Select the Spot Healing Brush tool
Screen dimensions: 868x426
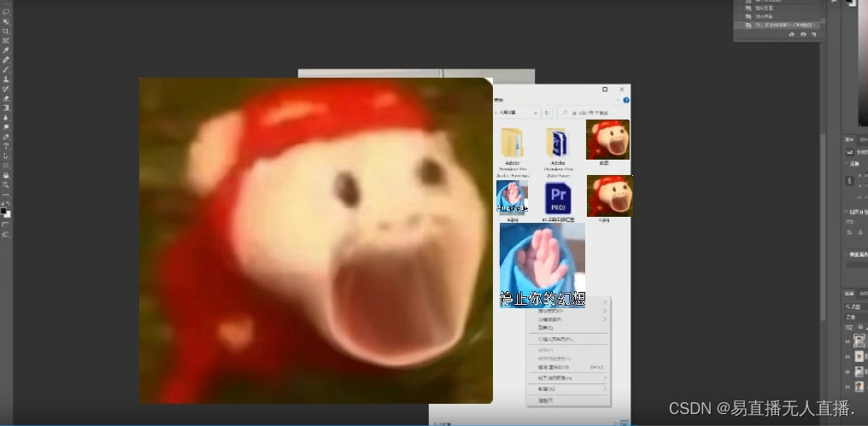[x=6, y=60]
